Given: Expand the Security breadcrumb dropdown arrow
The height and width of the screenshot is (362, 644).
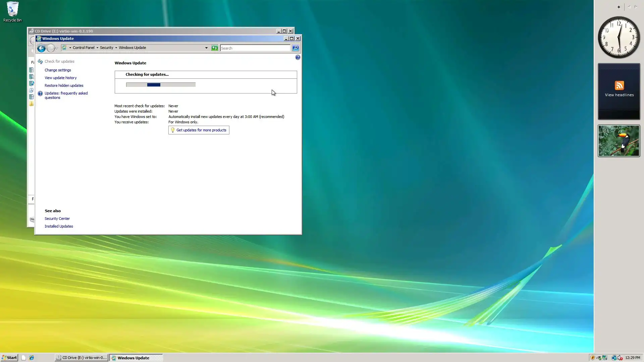Looking at the screenshot, I should (116, 48).
